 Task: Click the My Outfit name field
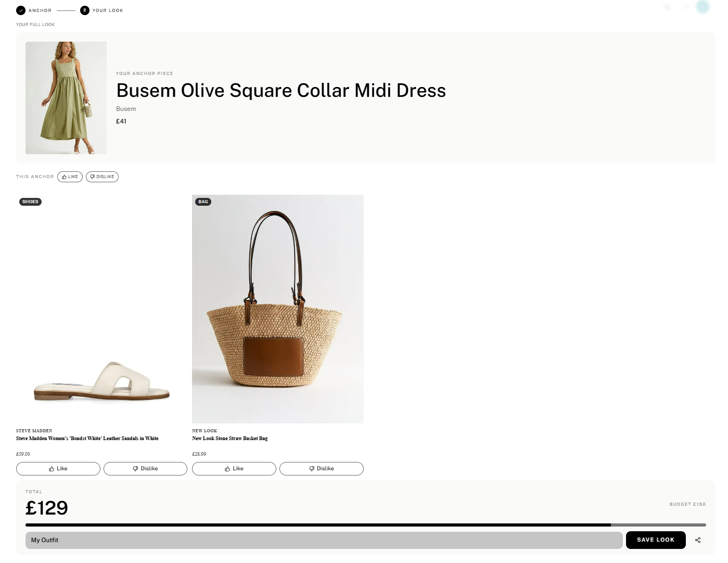[324, 540]
